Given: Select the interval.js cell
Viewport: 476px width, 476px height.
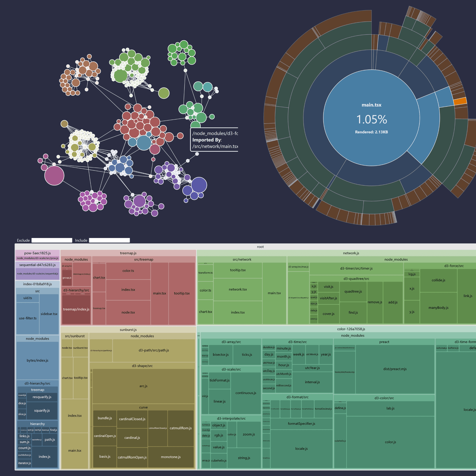Looking at the screenshot, I should coord(312,382).
